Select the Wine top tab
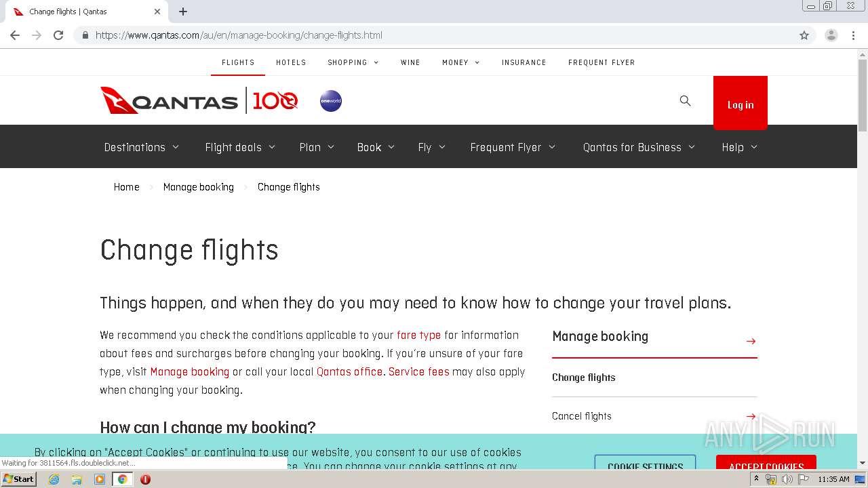The height and width of the screenshot is (488, 868). pyautogui.click(x=410, y=62)
